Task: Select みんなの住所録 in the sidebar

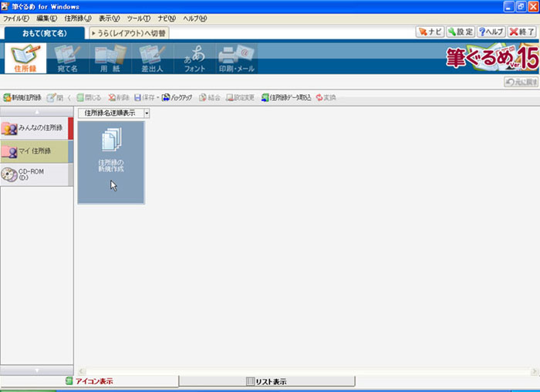Action: click(x=35, y=128)
